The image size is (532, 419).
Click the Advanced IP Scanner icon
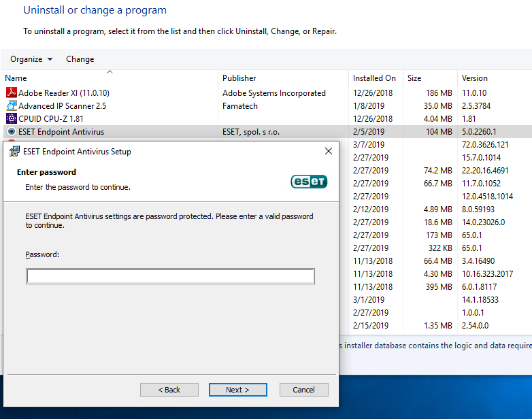click(x=12, y=105)
